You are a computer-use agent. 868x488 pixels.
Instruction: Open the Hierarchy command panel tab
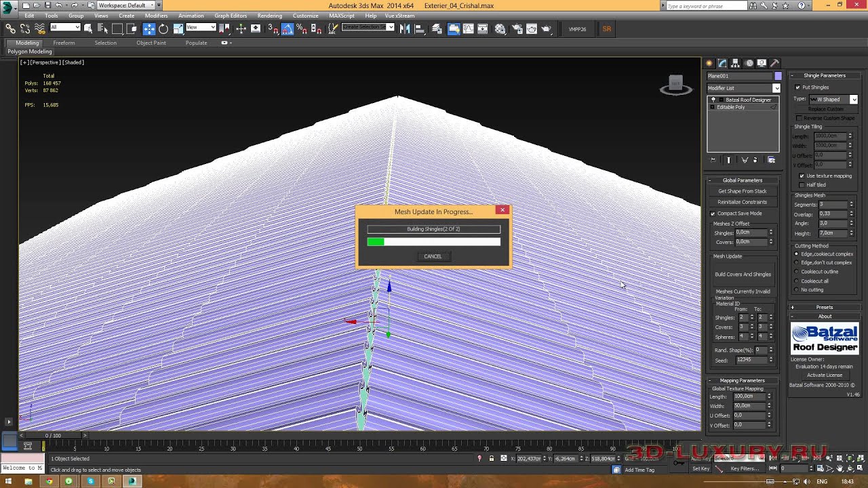736,63
